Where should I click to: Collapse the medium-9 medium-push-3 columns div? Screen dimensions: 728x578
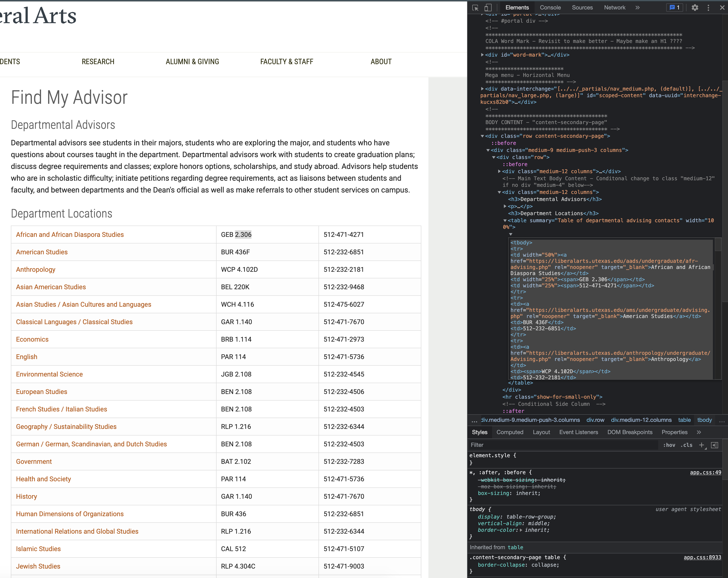(x=488, y=150)
